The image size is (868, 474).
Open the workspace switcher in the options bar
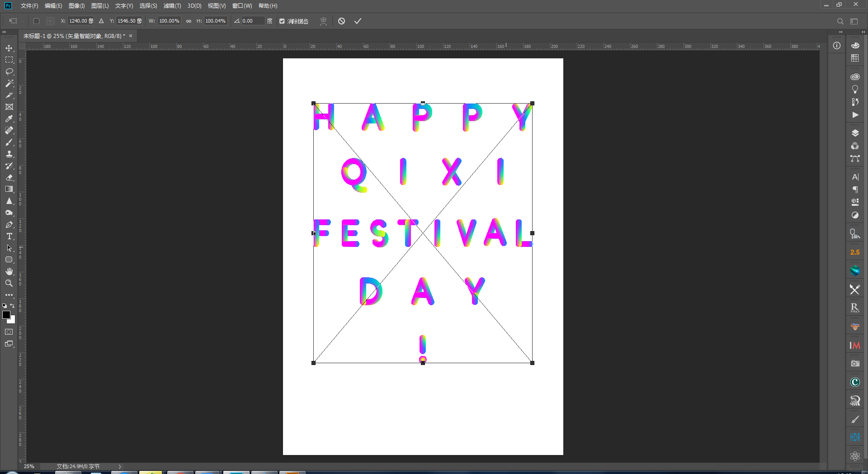tap(854, 21)
